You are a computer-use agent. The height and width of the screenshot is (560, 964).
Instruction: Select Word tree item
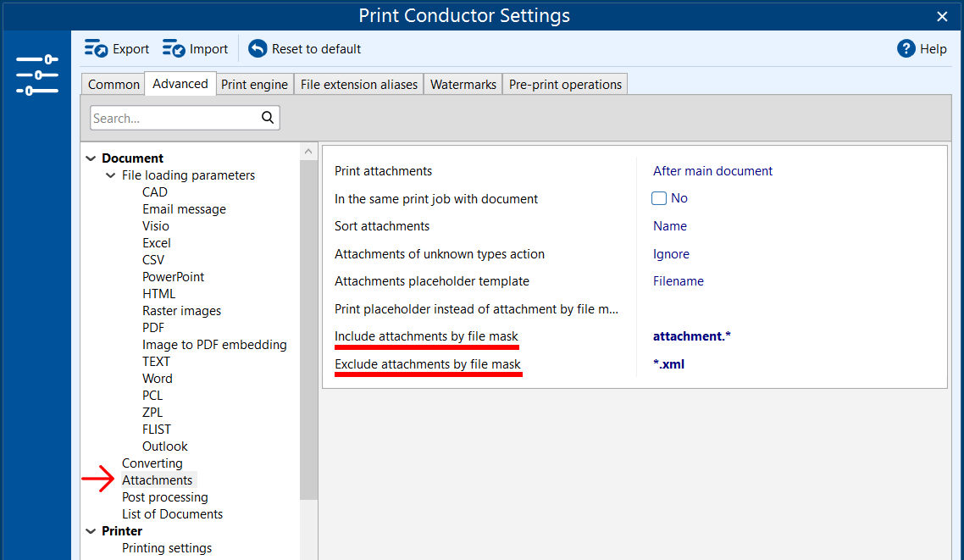(x=158, y=379)
